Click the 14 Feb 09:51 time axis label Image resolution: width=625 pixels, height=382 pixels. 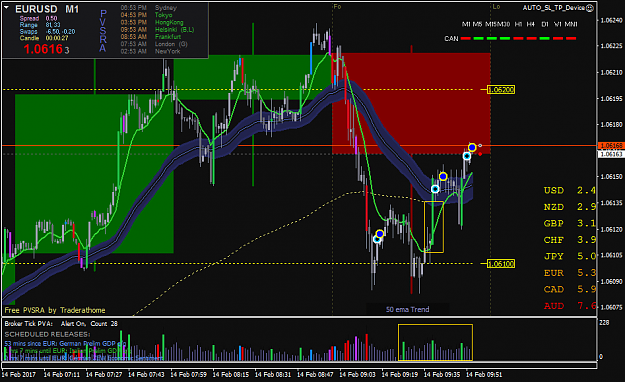point(484,375)
